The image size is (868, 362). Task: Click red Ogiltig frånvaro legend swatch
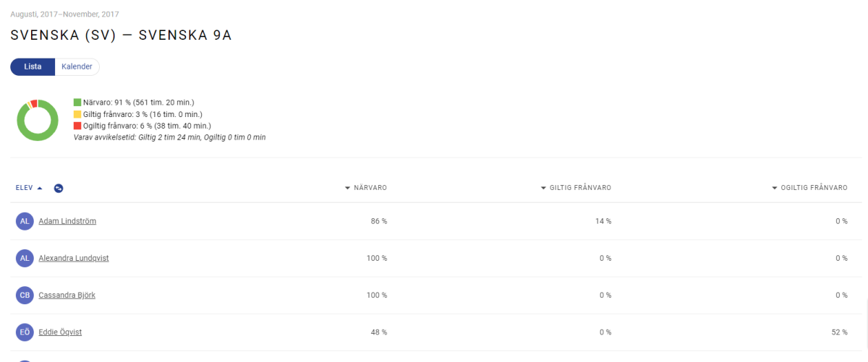click(77, 126)
